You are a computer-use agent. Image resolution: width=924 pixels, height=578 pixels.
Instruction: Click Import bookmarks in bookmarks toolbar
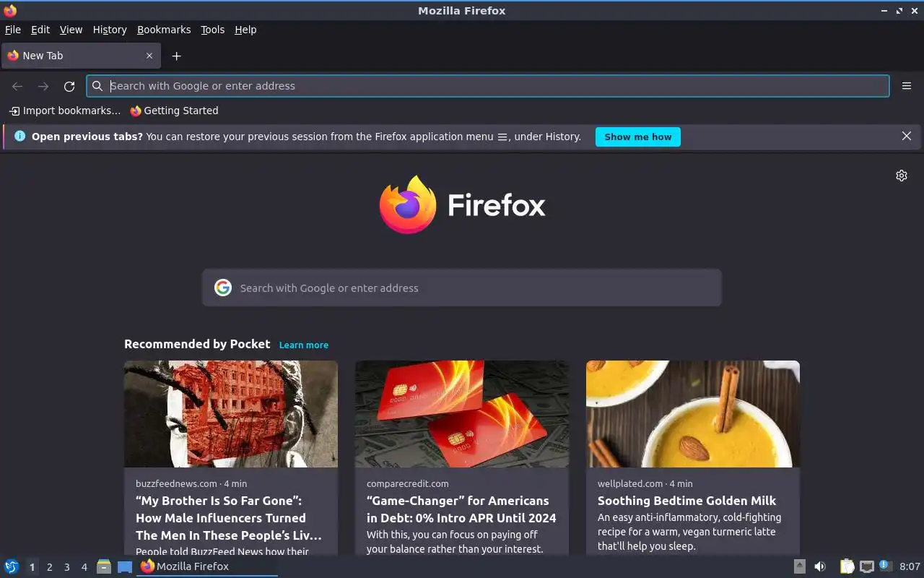coord(65,111)
